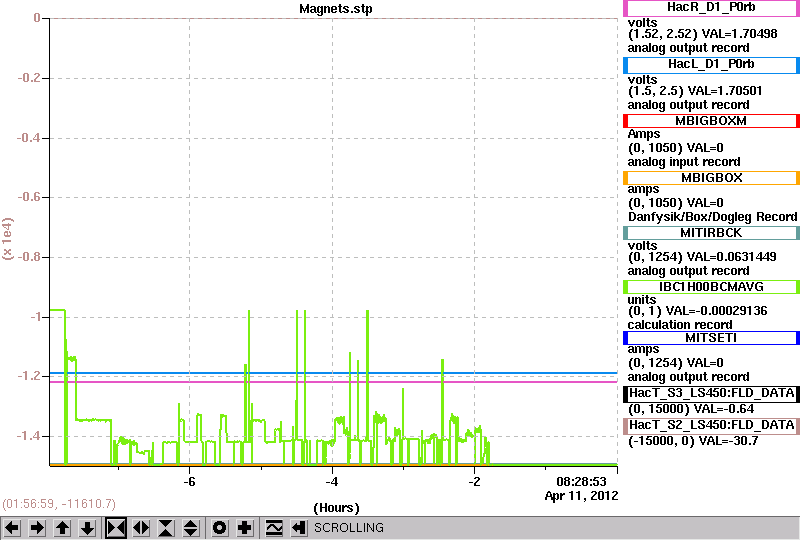Click the -4 tick label on the time axis
Screen dimensions: 800x540
click(x=332, y=482)
